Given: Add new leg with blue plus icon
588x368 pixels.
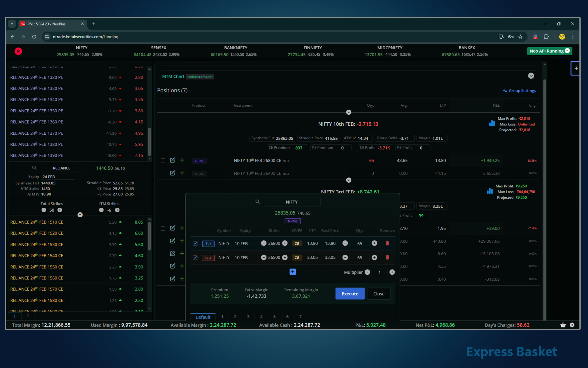Looking at the screenshot, I should coord(293,272).
